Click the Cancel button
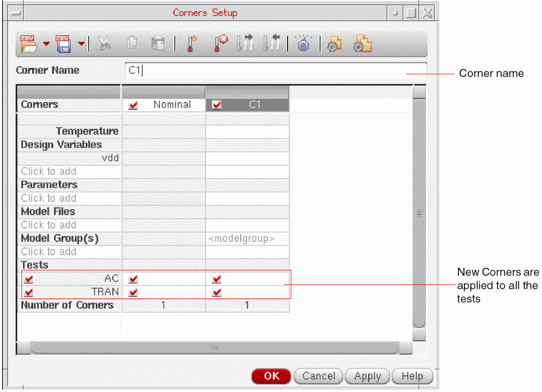This screenshot has height=392, width=542. (319, 376)
